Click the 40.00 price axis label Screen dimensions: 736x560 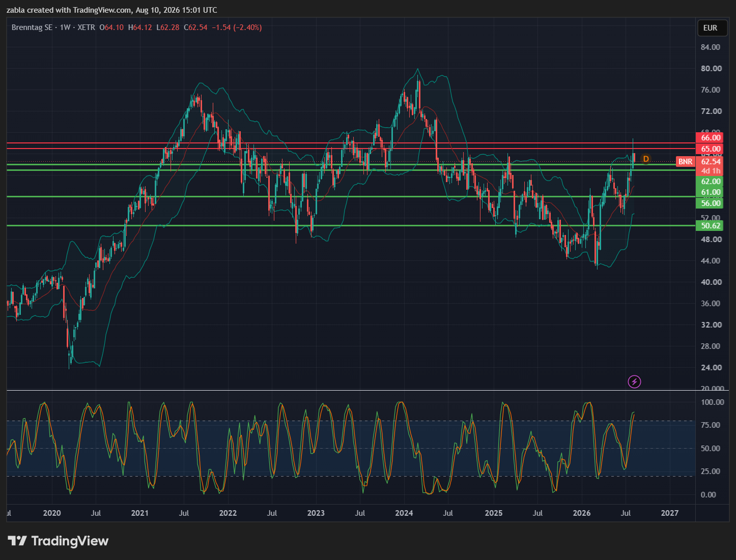point(711,282)
